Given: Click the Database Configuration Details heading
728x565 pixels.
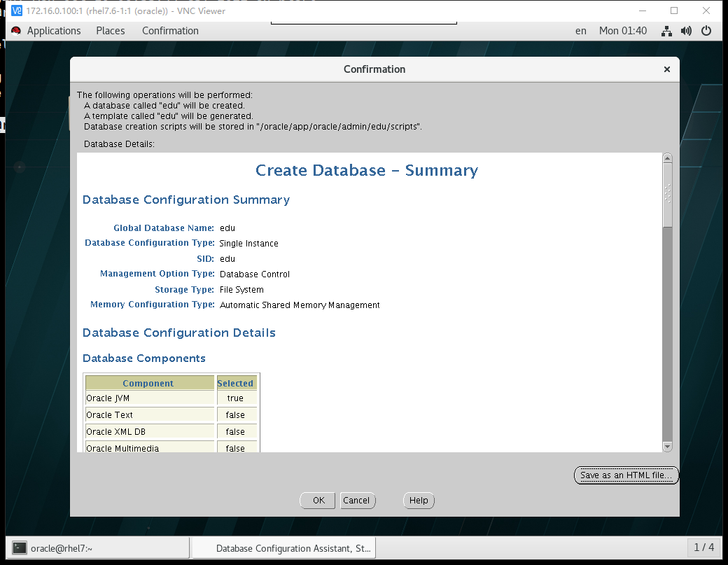Looking at the screenshot, I should pyautogui.click(x=178, y=333).
